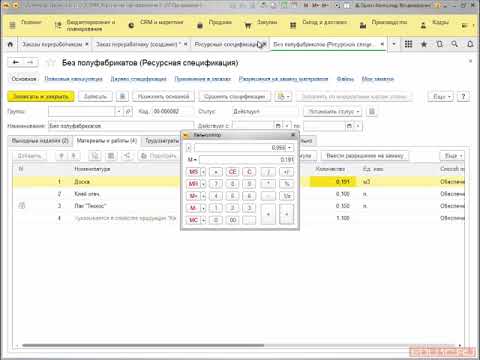The height and width of the screenshot is (360, 480).
Task: Open favorites star in the top panel
Action: (x=424, y=44)
